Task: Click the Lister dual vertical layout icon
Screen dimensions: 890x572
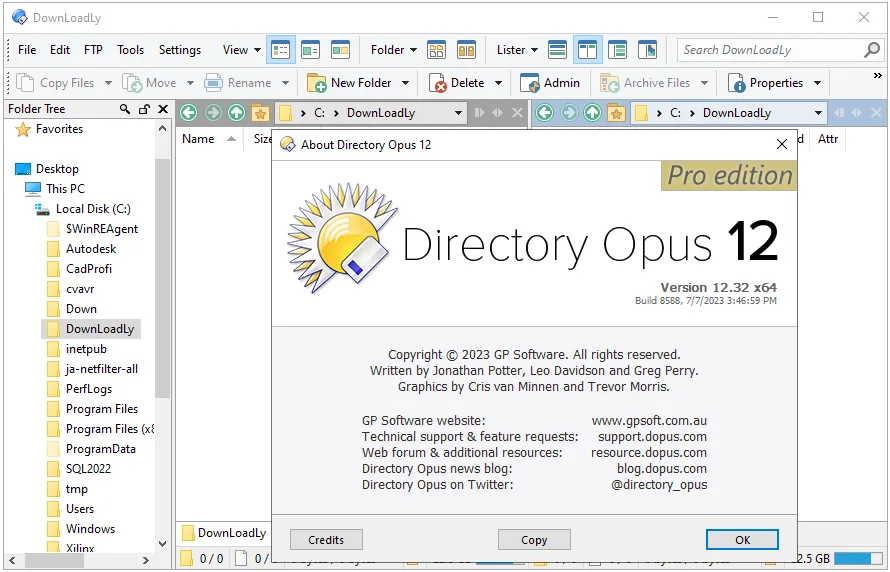Action: [587, 50]
